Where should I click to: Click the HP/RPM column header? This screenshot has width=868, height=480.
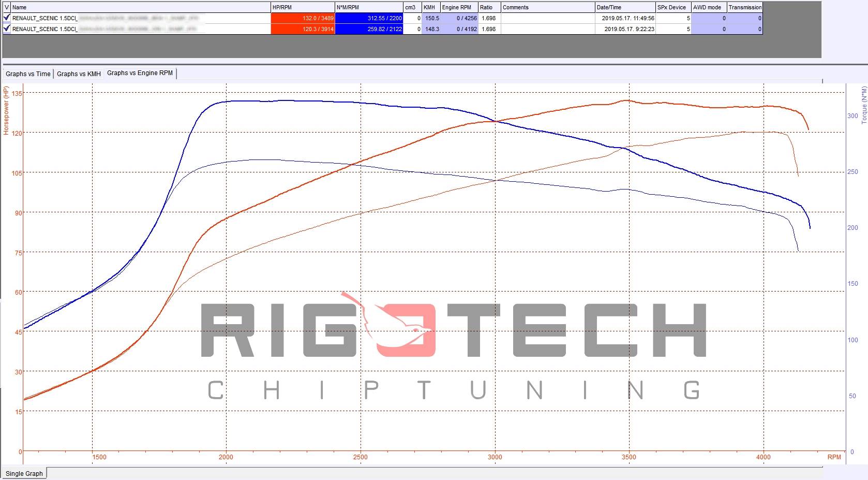(x=303, y=7)
